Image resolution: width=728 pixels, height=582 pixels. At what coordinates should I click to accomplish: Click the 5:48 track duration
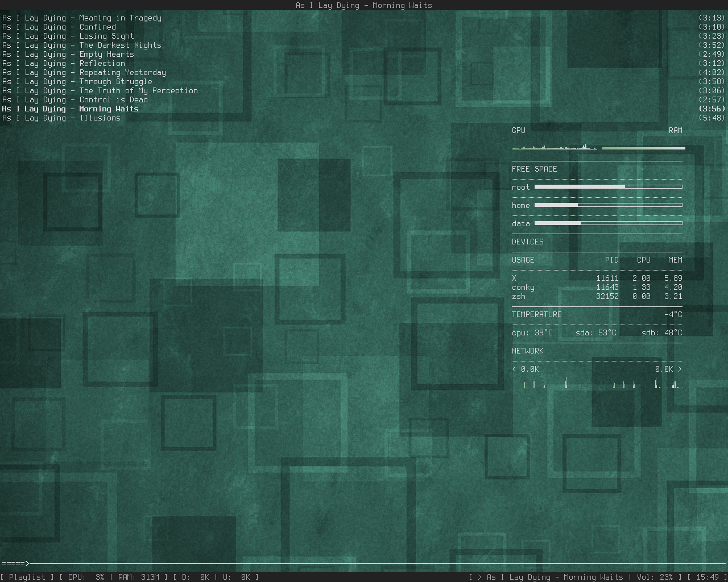pos(712,118)
